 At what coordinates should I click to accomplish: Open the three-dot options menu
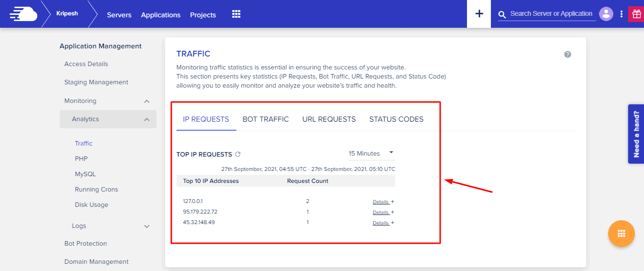point(621,14)
